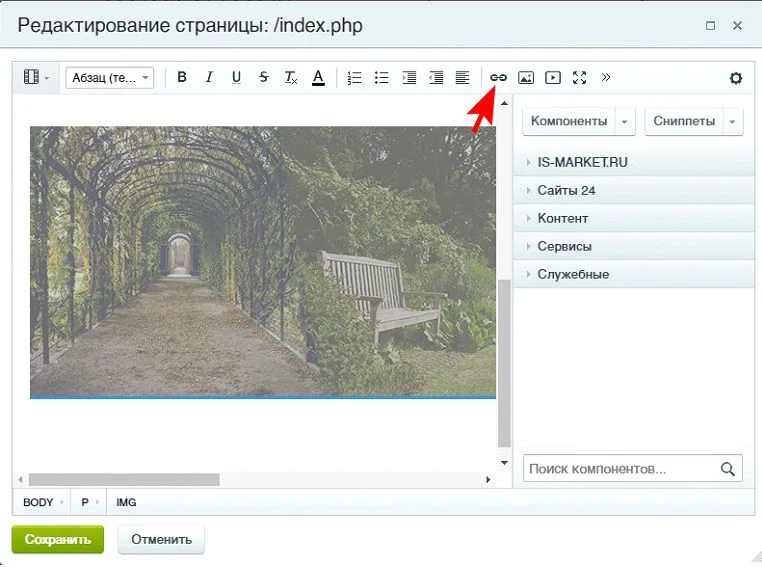The image size is (762, 567).
Task: Click the scroll left arrow
Action: coord(20,480)
